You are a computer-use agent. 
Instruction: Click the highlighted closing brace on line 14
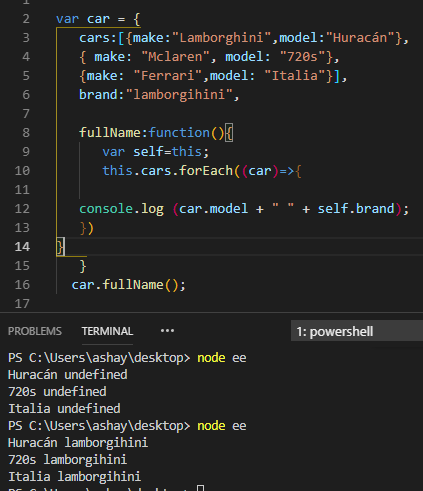(x=61, y=247)
